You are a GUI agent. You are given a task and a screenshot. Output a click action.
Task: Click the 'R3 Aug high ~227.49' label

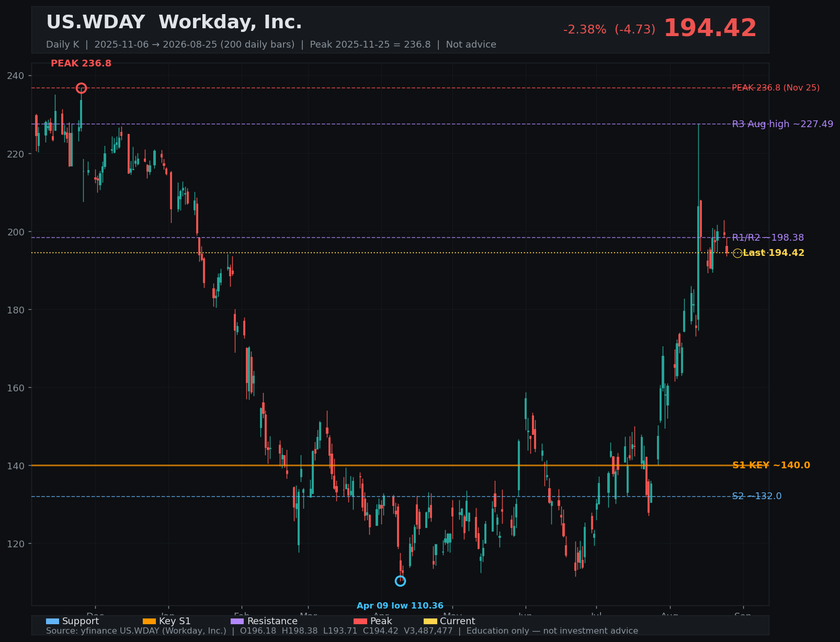tap(782, 124)
